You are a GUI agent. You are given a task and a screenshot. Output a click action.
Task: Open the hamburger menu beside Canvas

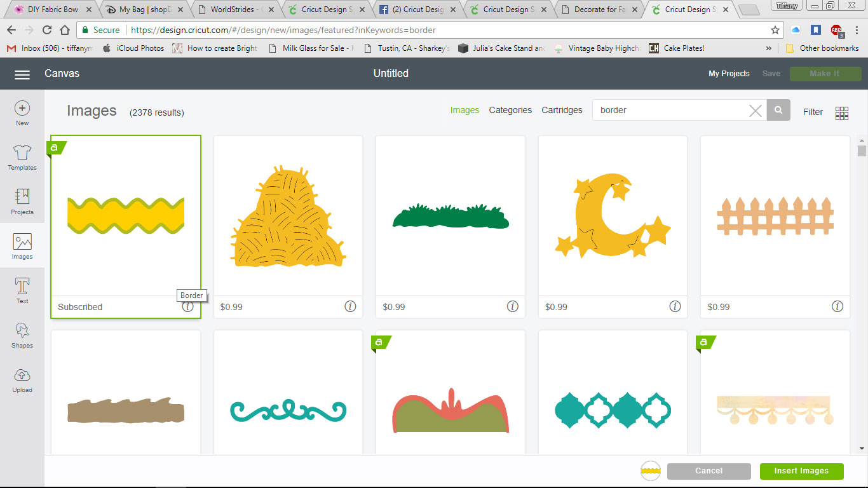coord(22,74)
